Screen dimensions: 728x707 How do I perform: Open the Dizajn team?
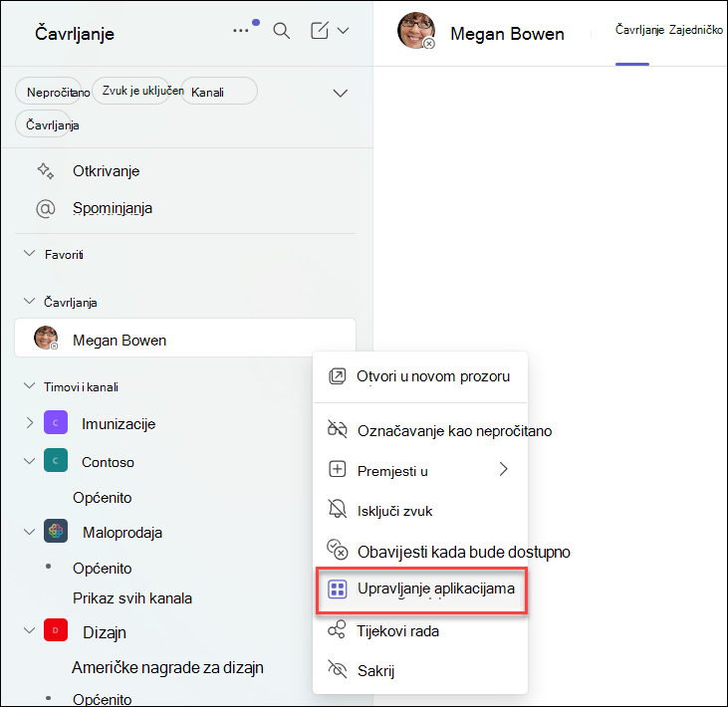point(105,632)
